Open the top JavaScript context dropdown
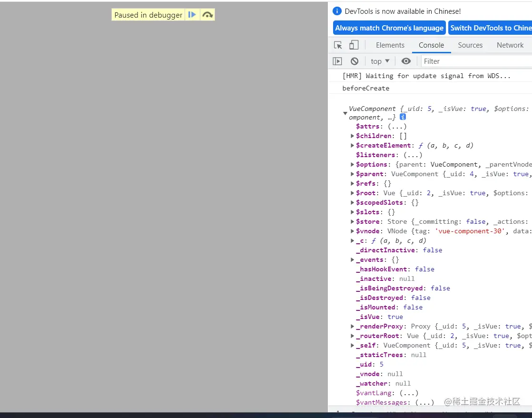Image resolution: width=532 pixels, height=418 pixels. [x=380, y=61]
